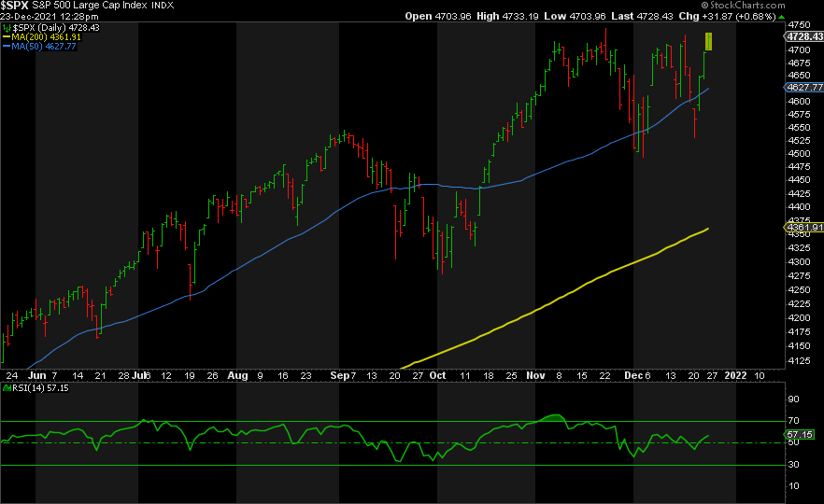Click the blue 4627.77 MA tag on the axis
Image resolution: width=824 pixels, height=504 pixels.
[x=804, y=88]
